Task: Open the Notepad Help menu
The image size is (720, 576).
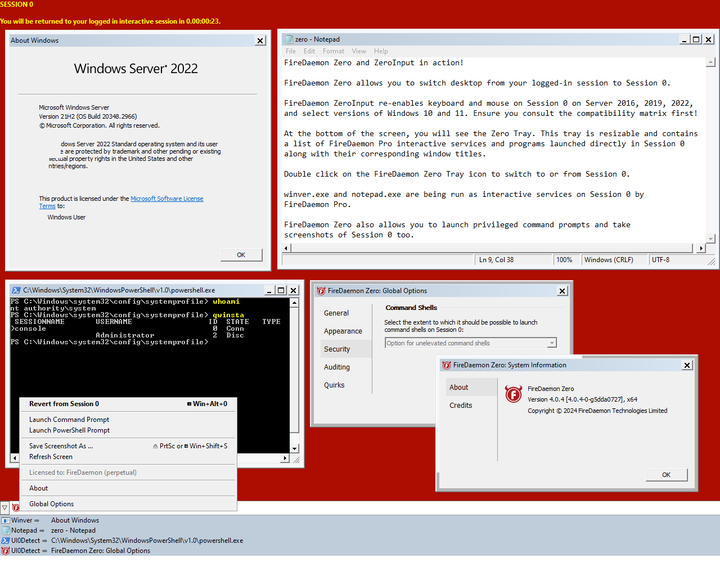Action: [381, 51]
